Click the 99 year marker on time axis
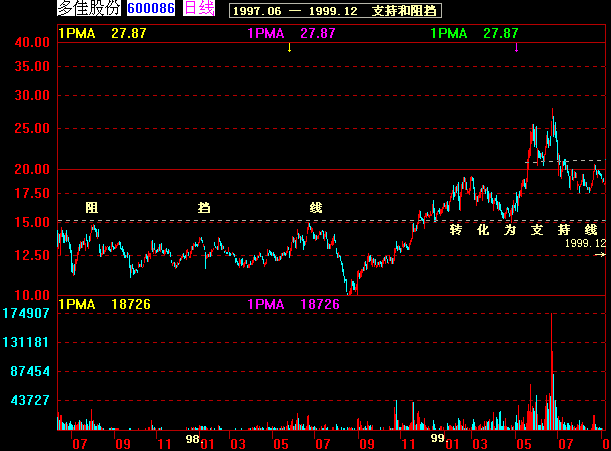611x451 pixels. coord(437,438)
